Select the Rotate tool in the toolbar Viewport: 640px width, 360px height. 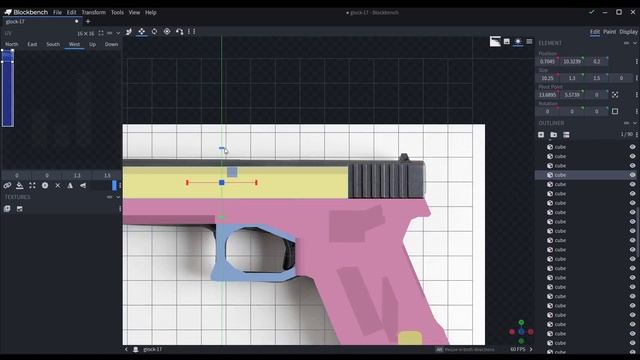[x=154, y=31]
